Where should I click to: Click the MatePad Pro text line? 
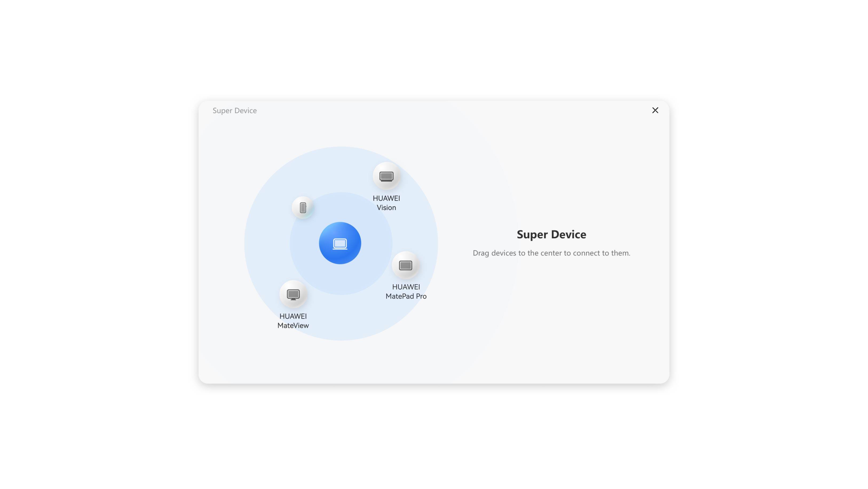tap(406, 296)
